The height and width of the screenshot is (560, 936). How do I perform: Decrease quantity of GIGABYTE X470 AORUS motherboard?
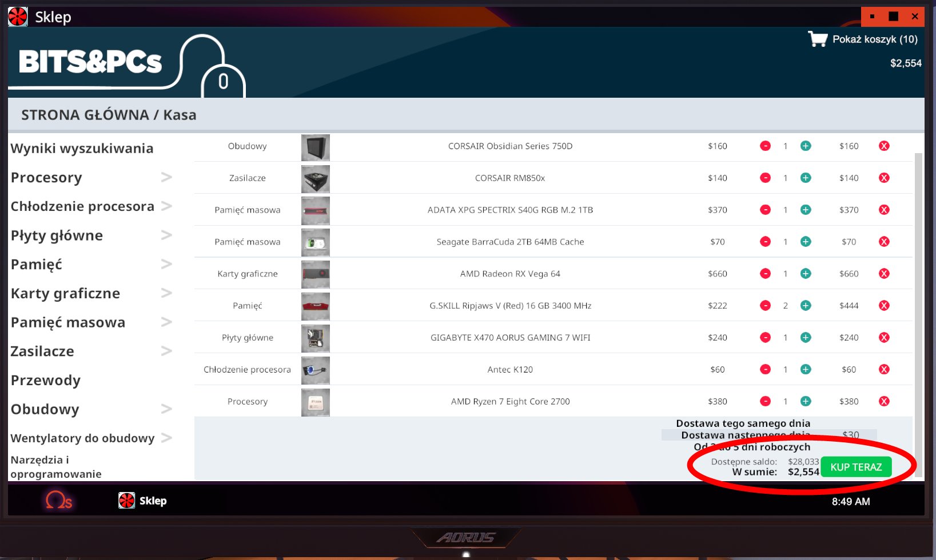(x=765, y=338)
